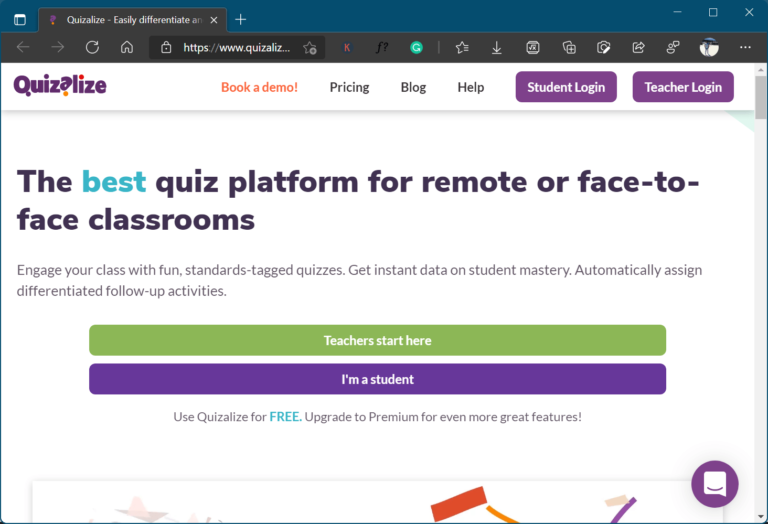Image resolution: width=768 pixels, height=524 pixels.
Task: Open a new browser tab
Action: click(240, 20)
